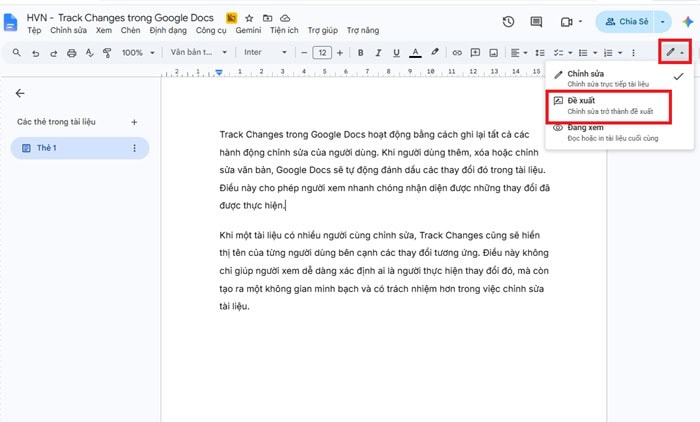Undo the last action

click(x=35, y=53)
